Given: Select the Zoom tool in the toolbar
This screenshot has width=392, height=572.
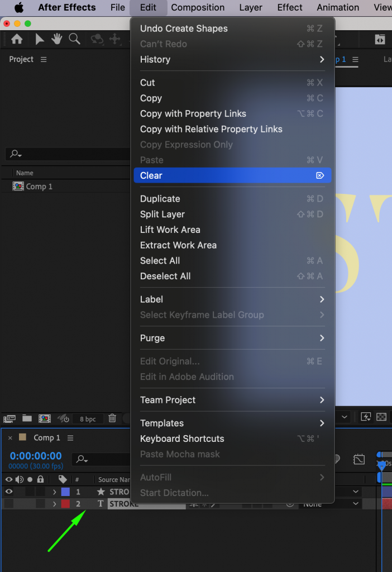Looking at the screenshot, I should (74, 39).
